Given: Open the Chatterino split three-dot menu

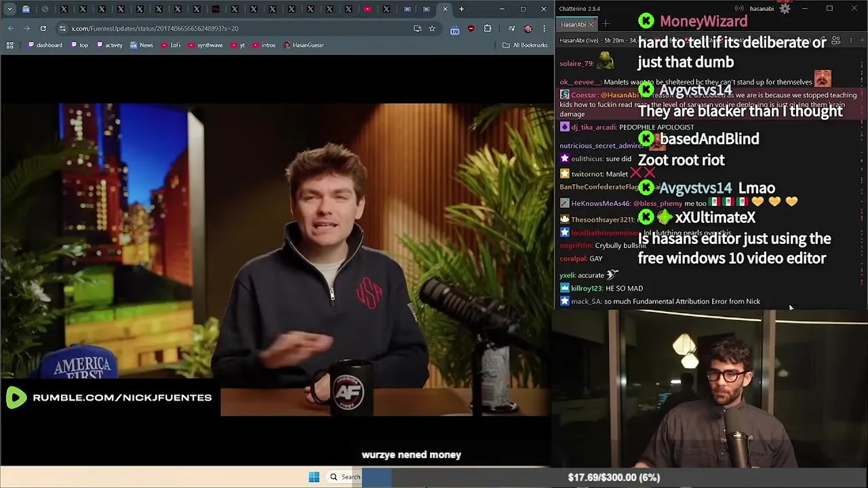Looking at the screenshot, I should (x=851, y=41).
